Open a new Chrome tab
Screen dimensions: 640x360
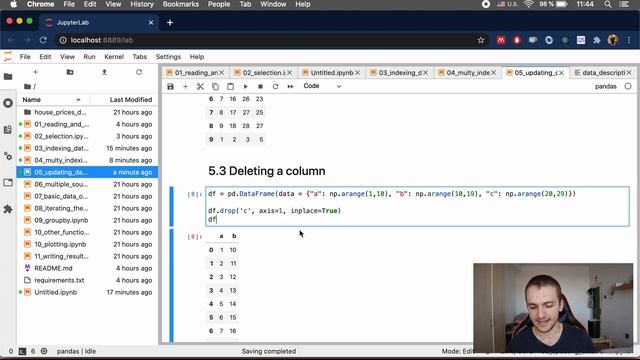click(x=170, y=22)
